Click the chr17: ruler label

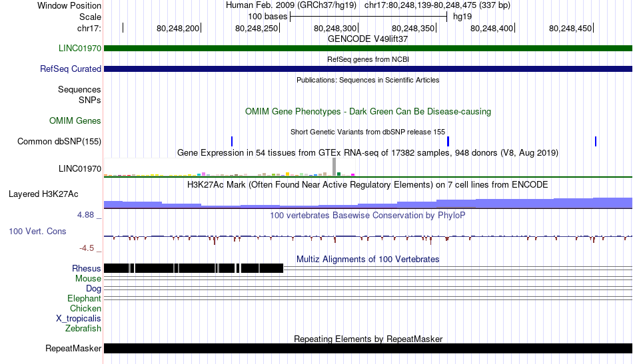(89, 29)
